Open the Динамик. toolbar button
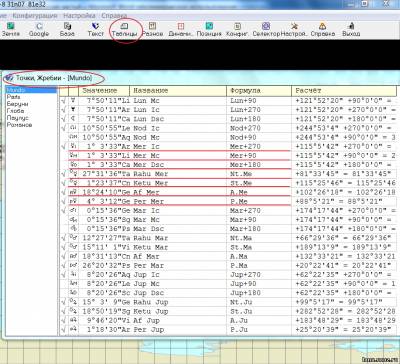The image size is (400, 364). (181, 29)
